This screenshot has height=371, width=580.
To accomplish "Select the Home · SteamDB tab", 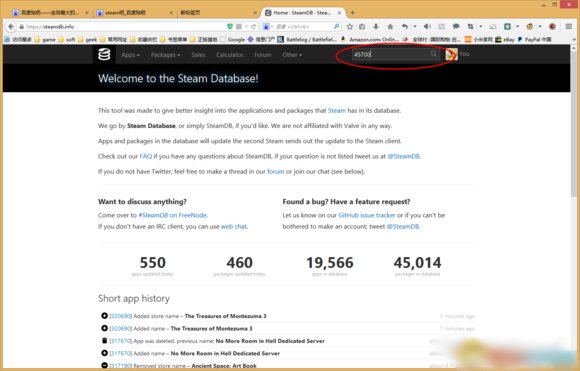I will 302,13.
